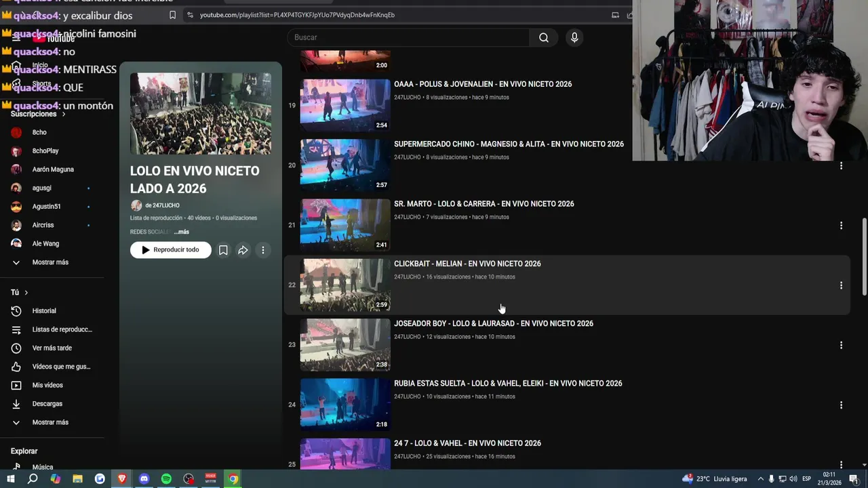Open 247LUCHO channel under CLICKBAIT video
868x488 pixels.
coord(408,277)
